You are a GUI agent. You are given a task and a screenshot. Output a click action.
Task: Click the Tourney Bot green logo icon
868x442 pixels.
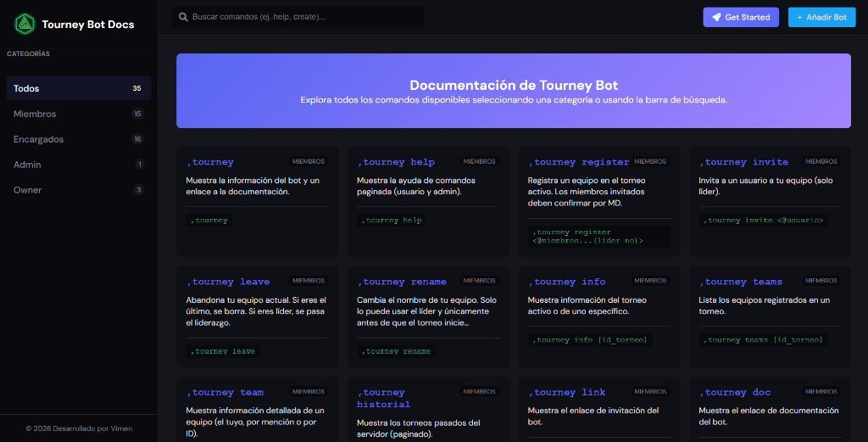[x=25, y=25]
